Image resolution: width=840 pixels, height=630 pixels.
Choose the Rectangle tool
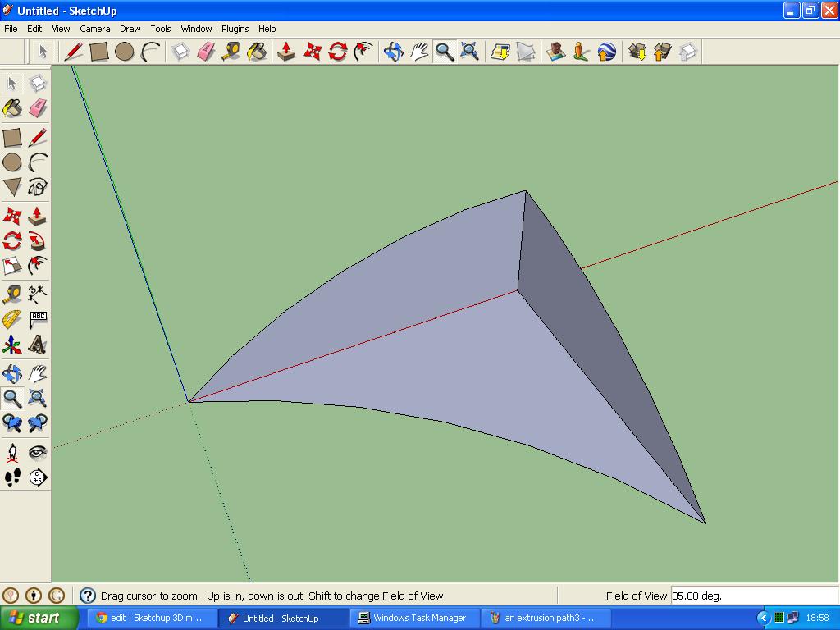point(98,51)
